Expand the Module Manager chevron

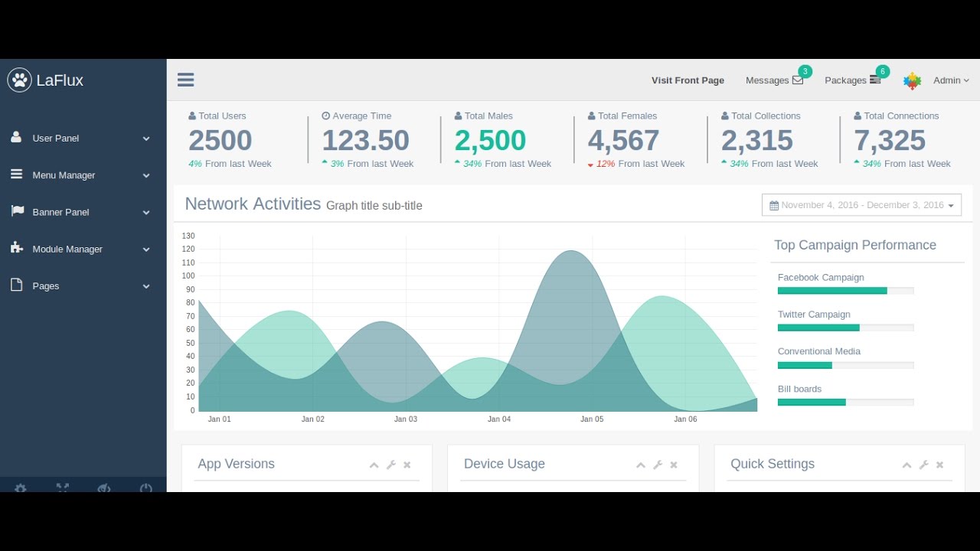[x=146, y=249]
